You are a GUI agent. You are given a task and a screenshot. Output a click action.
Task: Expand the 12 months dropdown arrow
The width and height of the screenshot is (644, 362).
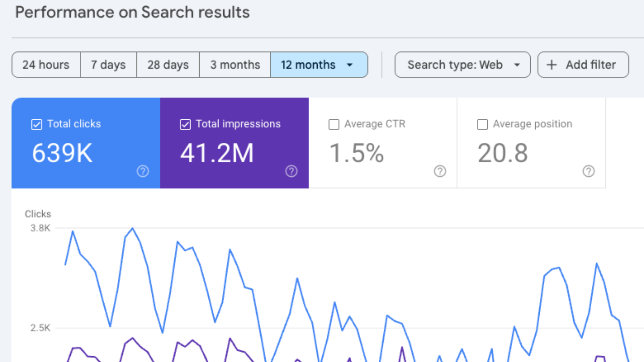click(350, 65)
